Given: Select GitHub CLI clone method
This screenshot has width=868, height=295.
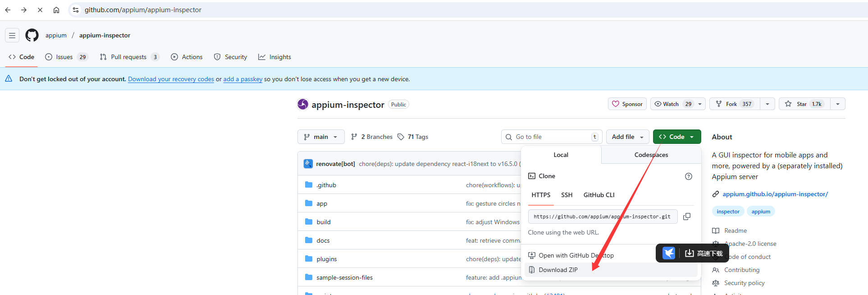Looking at the screenshot, I should tap(599, 195).
